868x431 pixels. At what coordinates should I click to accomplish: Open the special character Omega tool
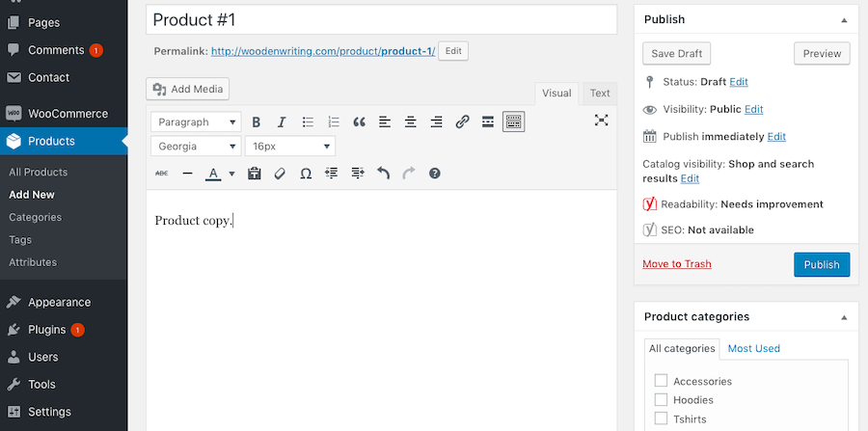coord(306,174)
